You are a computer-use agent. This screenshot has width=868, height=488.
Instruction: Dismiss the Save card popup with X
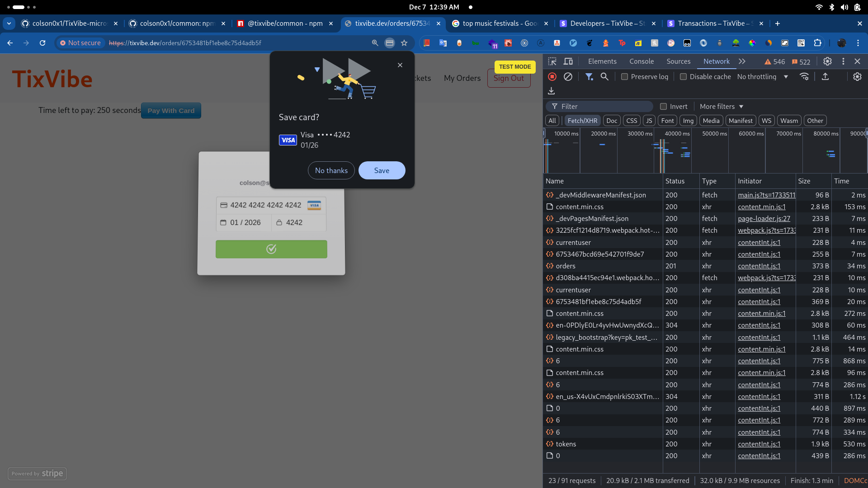400,65
